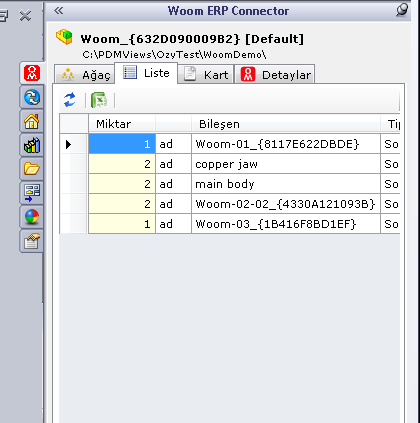Open the house home sidebar tab
This screenshot has height=423, width=420.
tap(32, 121)
